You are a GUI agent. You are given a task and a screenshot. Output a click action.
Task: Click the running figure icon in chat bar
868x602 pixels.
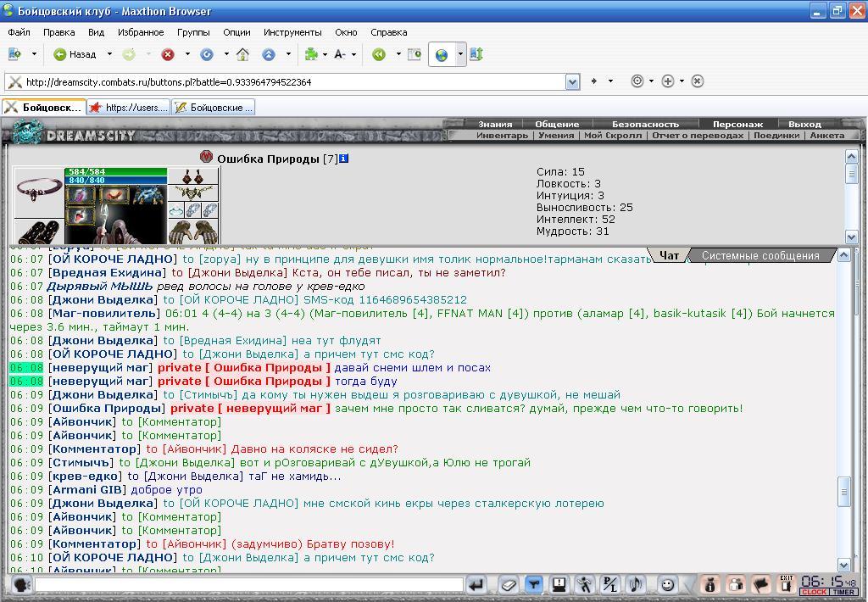pyautogui.click(x=585, y=584)
